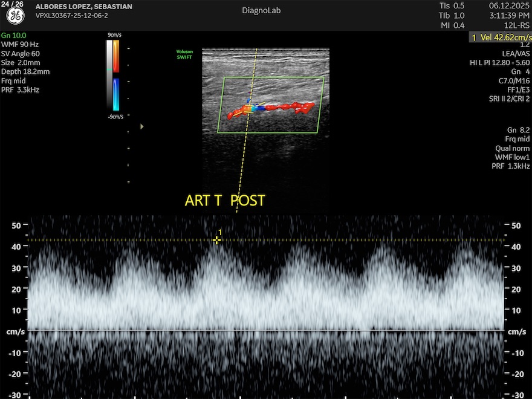
Task: Click the velocity caliper cross marker 1
Action: 216,240
